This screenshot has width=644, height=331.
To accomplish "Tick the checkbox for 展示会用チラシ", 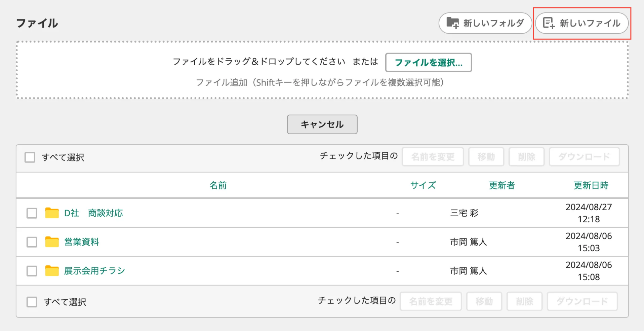I will [32, 271].
